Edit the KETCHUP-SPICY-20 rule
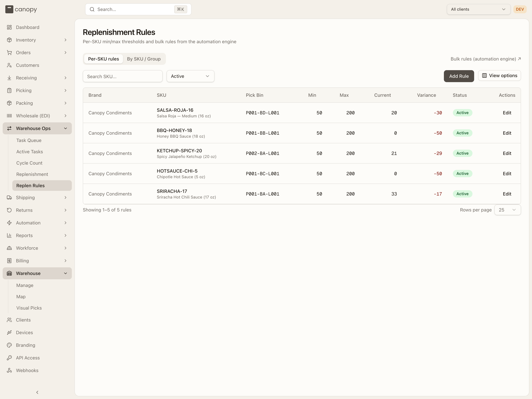The height and width of the screenshot is (399, 532). [x=507, y=153]
